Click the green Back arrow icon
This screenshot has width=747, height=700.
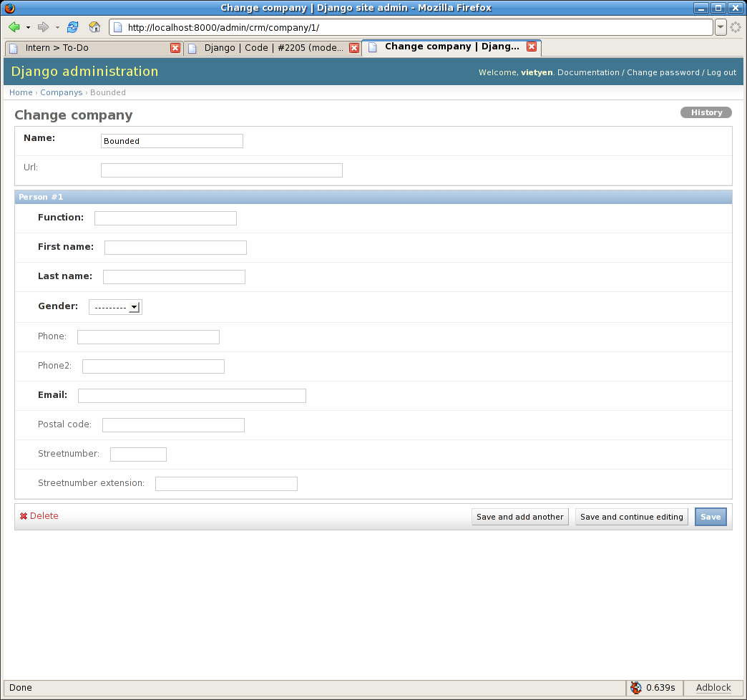[x=14, y=27]
